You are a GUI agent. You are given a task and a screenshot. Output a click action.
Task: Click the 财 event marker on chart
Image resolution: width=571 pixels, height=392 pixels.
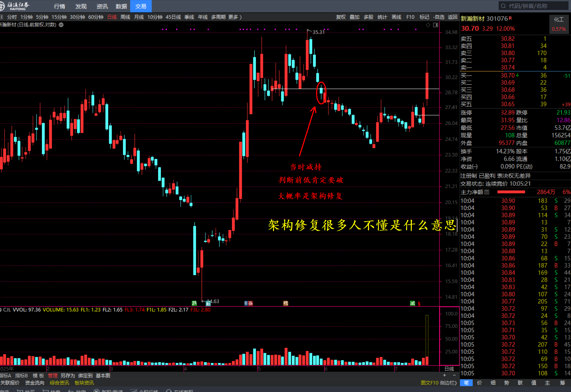[x=246, y=303]
